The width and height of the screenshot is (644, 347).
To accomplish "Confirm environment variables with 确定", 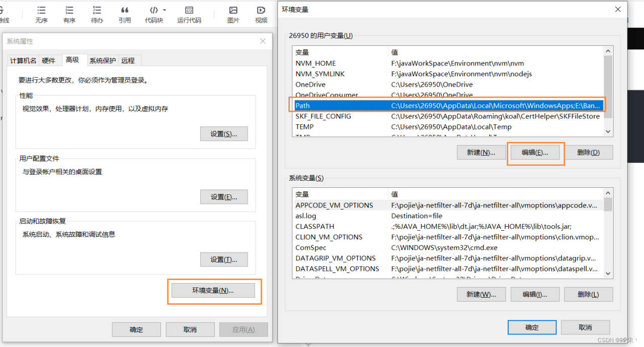I will [x=532, y=327].
